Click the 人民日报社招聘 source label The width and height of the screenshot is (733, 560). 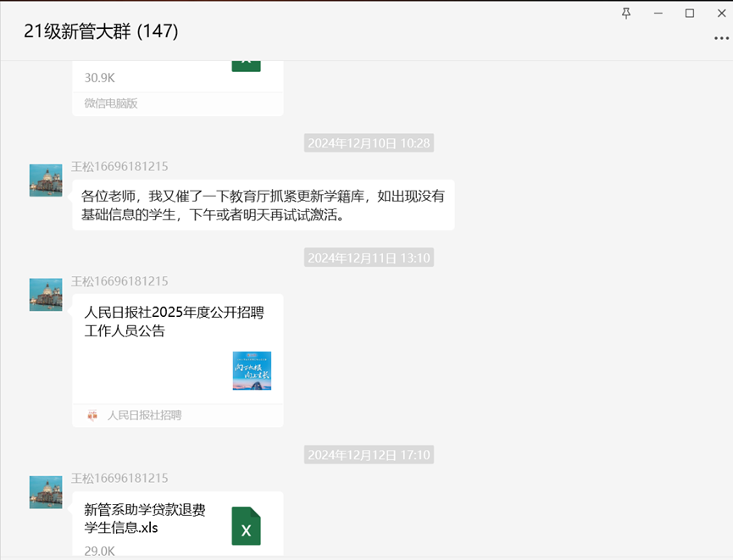(x=144, y=415)
